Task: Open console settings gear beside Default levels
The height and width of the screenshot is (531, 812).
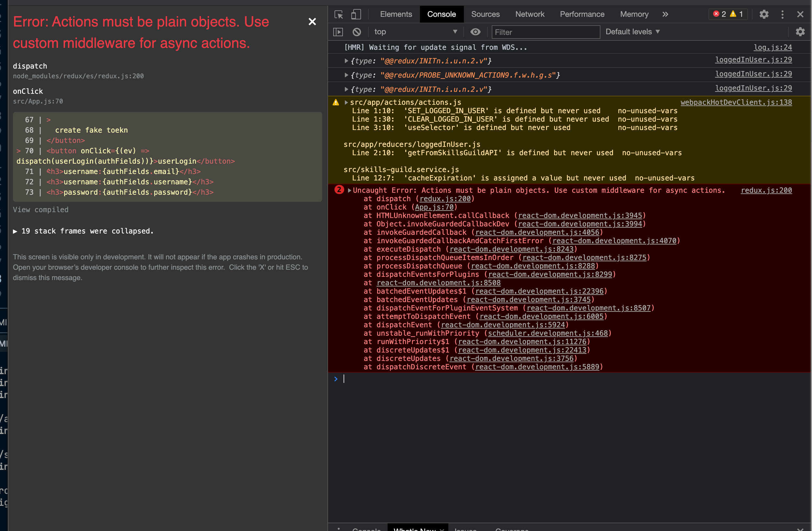Action: (800, 32)
